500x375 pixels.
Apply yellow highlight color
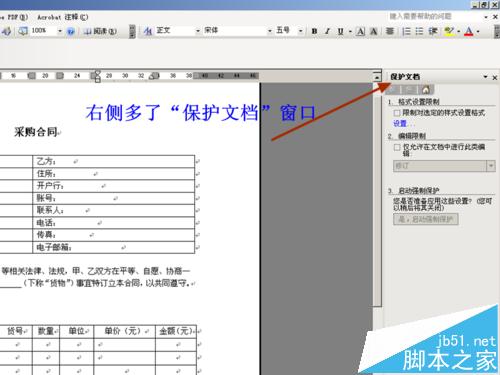point(449,31)
